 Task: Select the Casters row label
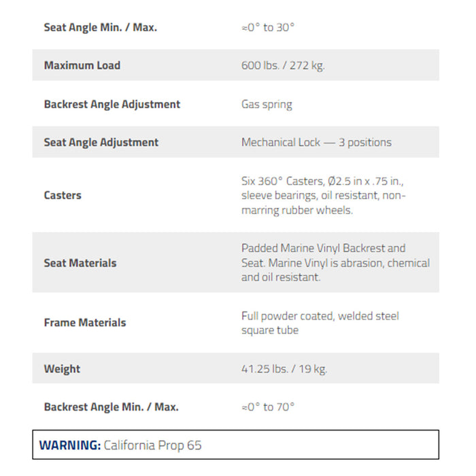click(x=63, y=195)
